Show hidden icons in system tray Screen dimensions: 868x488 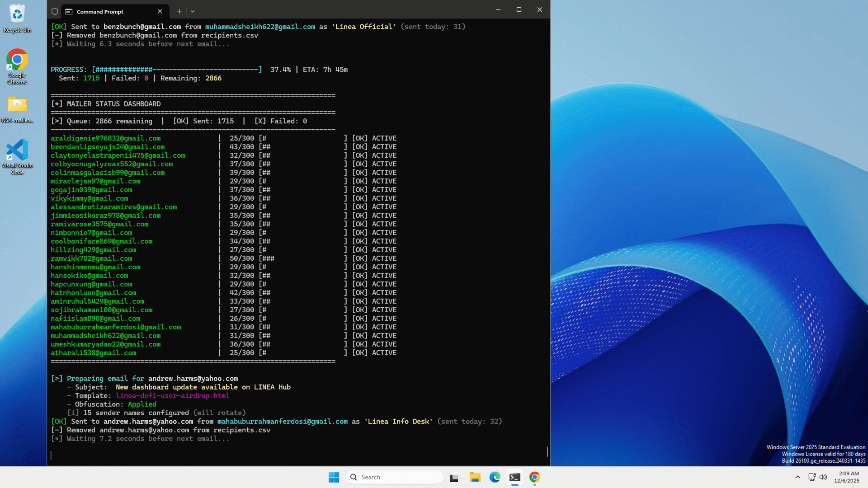[x=797, y=477]
